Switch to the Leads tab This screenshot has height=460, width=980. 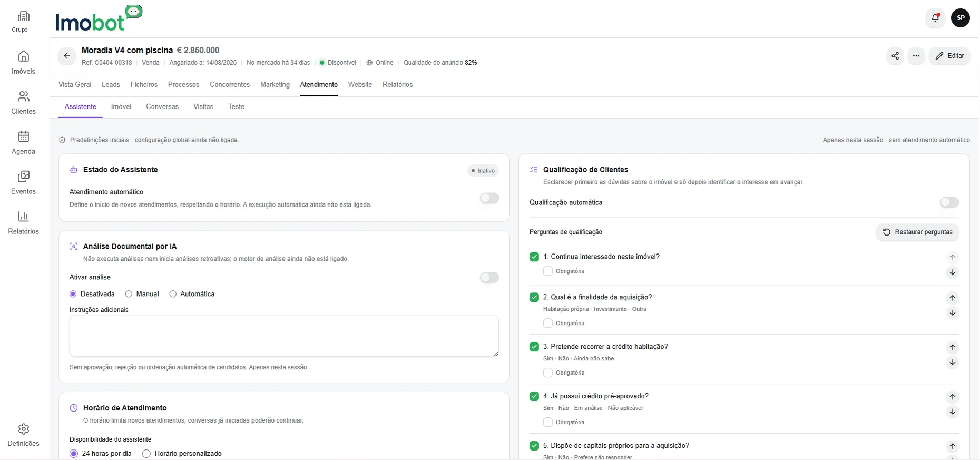click(x=111, y=84)
